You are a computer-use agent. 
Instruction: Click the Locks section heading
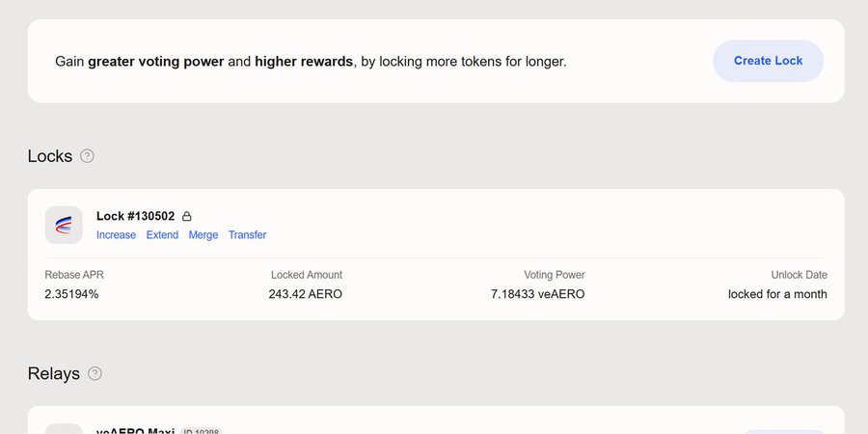(x=50, y=156)
